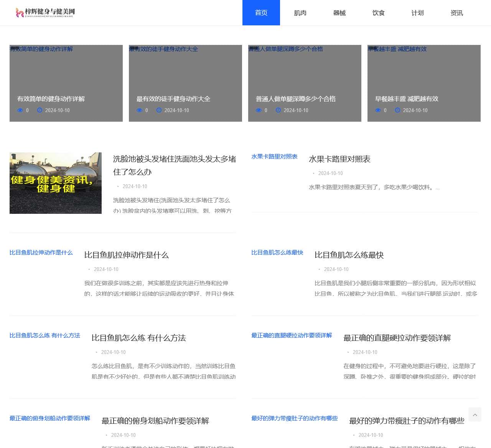This screenshot has width=491, height=448.
Task: Open headline 最正确的直腿硬拉动作要领详解
Action: pyautogui.click(x=397, y=338)
